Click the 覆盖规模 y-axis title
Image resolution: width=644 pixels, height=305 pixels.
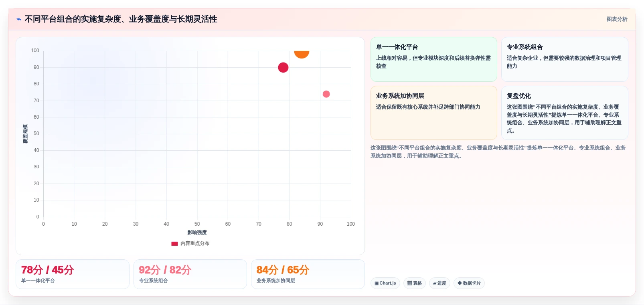25,134
